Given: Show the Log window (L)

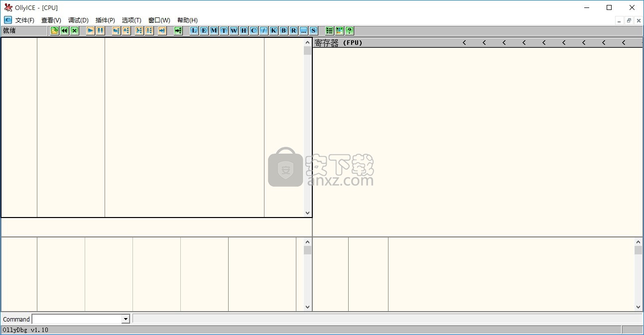Looking at the screenshot, I should point(194,31).
